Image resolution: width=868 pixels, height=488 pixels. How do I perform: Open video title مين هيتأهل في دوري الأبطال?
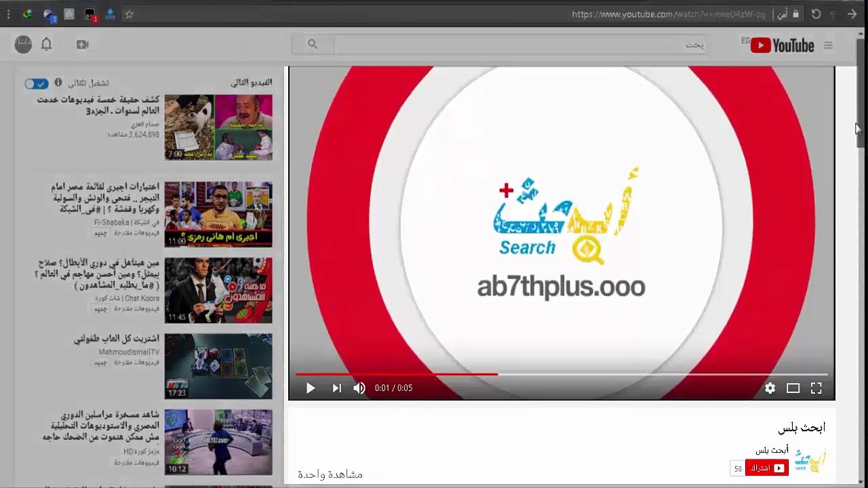97,273
